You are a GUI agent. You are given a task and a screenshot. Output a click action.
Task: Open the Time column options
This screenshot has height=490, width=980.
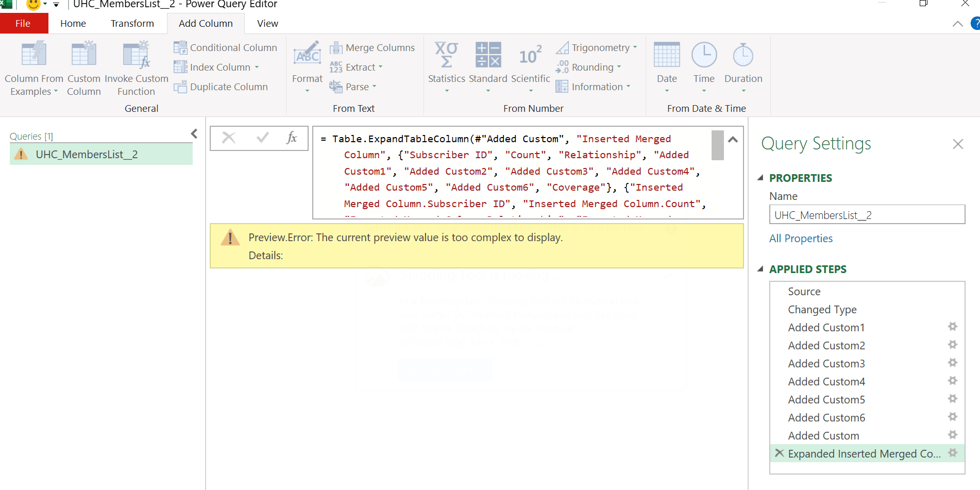pyautogui.click(x=704, y=67)
